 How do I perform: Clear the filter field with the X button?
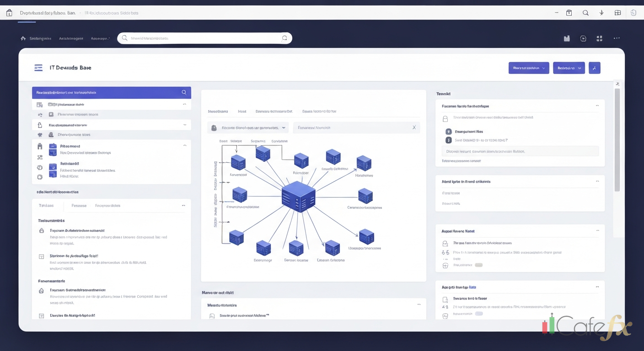tap(414, 128)
